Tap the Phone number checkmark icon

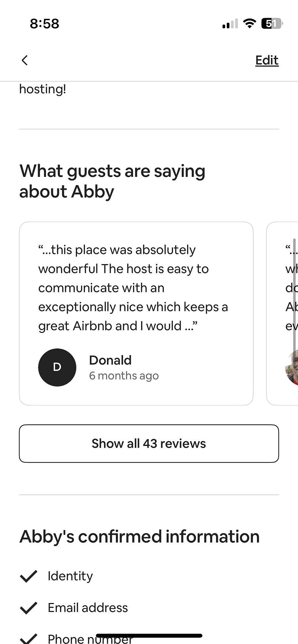coord(28,638)
